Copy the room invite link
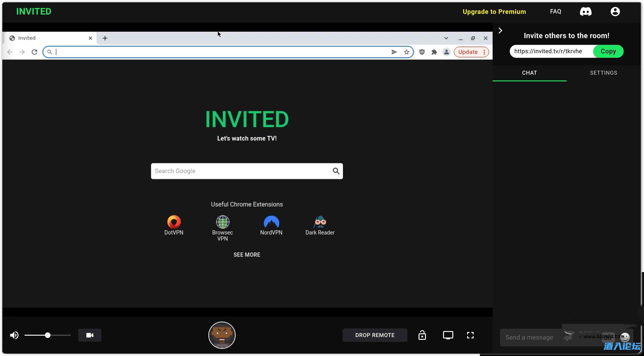The width and height of the screenshot is (644, 356). click(x=608, y=51)
